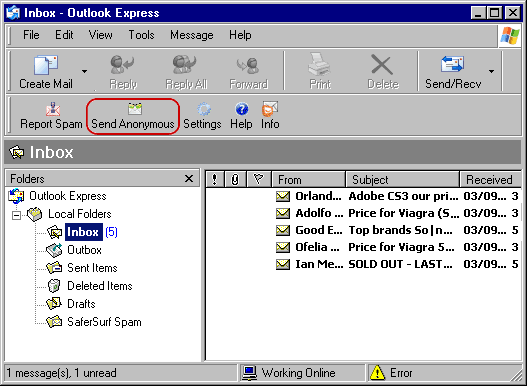This screenshot has height=386, width=527.
Task: Select Local Folders in the tree
Action: click(80, 214)
